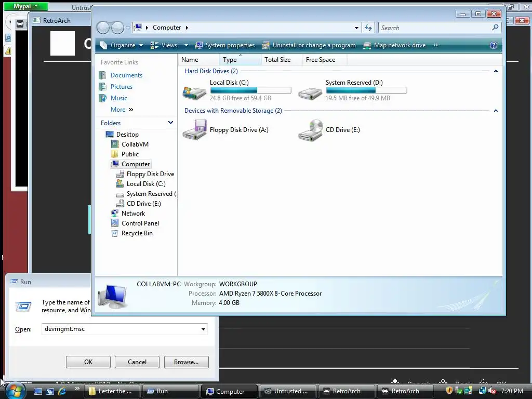Sort by the Free Space column header

pyautogui.click(x=325, y=60)
